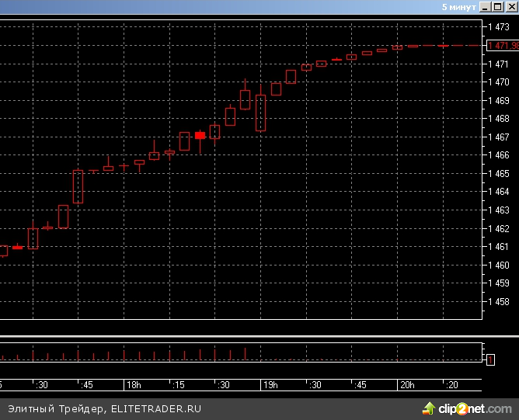519x420 pixels.
Task: Close the 5 минут chart window
Action: pyautogui.click(x=511, y=6)
